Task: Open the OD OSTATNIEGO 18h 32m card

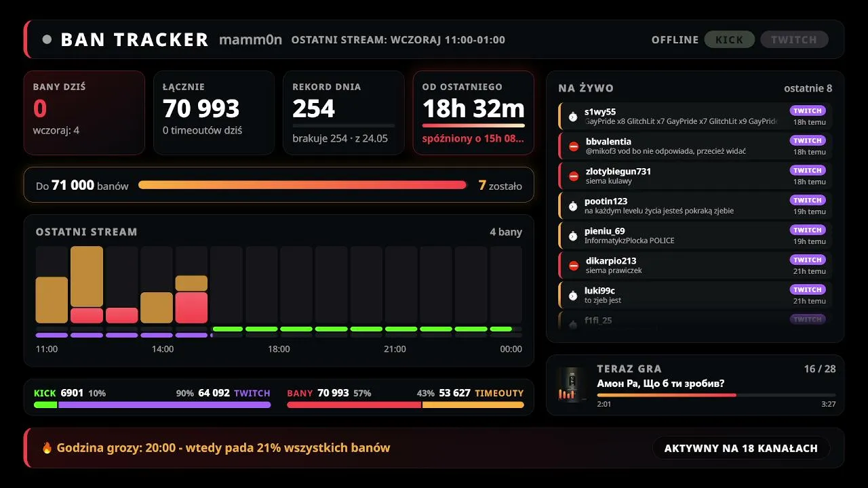Action: (x=473, y=113)
